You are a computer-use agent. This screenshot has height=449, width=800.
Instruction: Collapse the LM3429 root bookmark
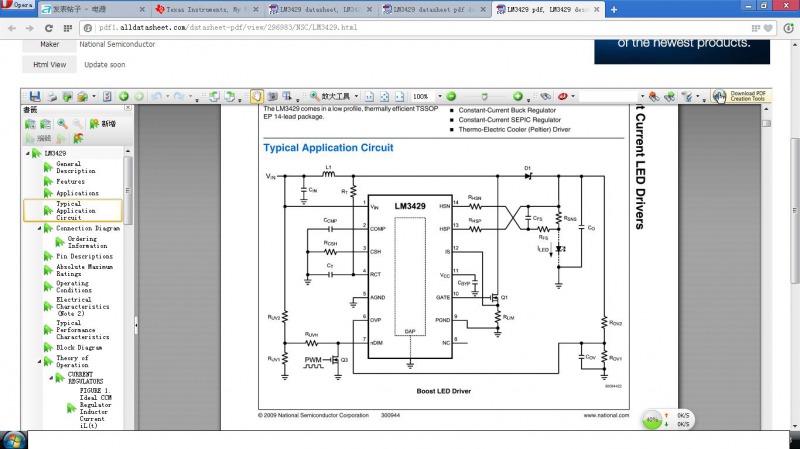[x=28, y=153]
